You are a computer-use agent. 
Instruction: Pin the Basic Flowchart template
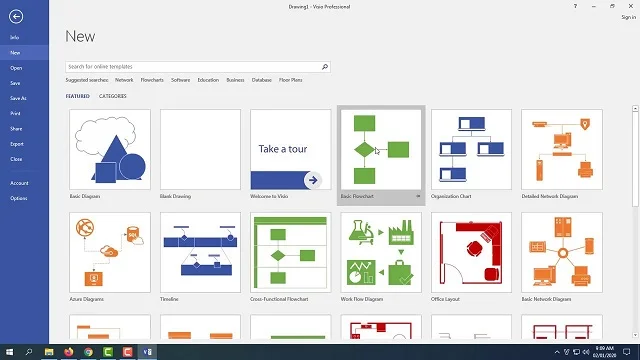tap(418, 196)
